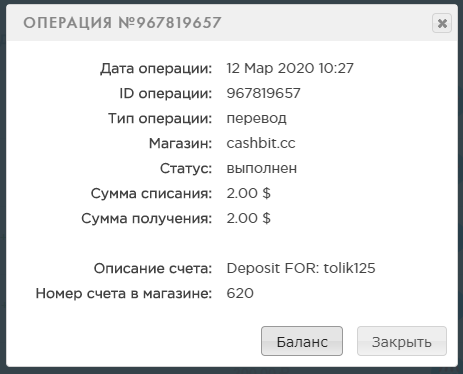Select the operation type value перевод
Screen dimensions: 463x374
[x=256, y=119]
